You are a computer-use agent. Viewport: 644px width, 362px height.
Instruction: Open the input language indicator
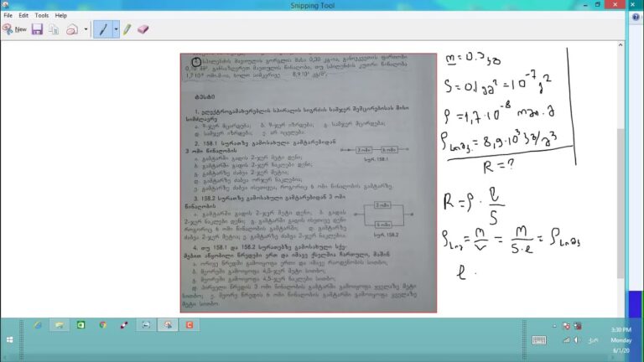pos(593,340)
